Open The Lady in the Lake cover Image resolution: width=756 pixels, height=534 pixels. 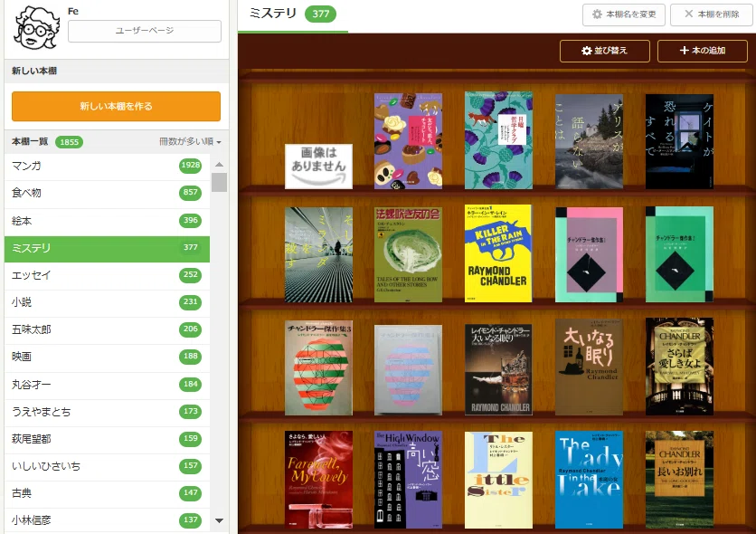pos(590,480)
